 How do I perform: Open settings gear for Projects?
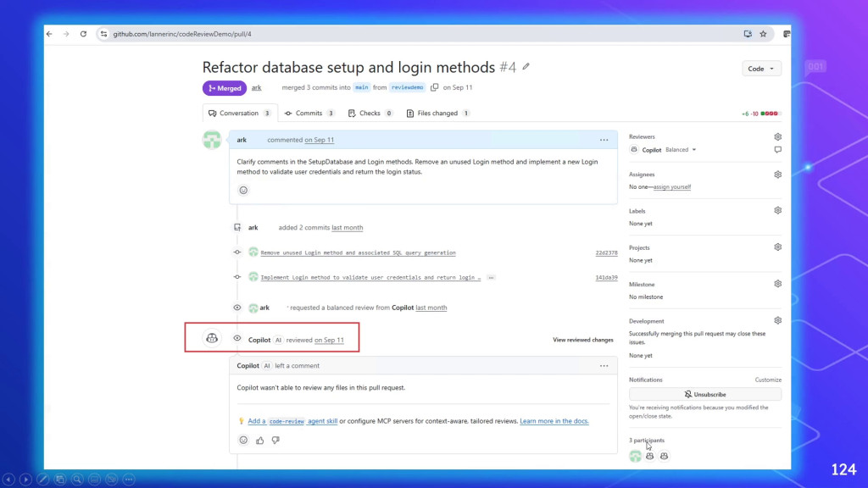778,247
